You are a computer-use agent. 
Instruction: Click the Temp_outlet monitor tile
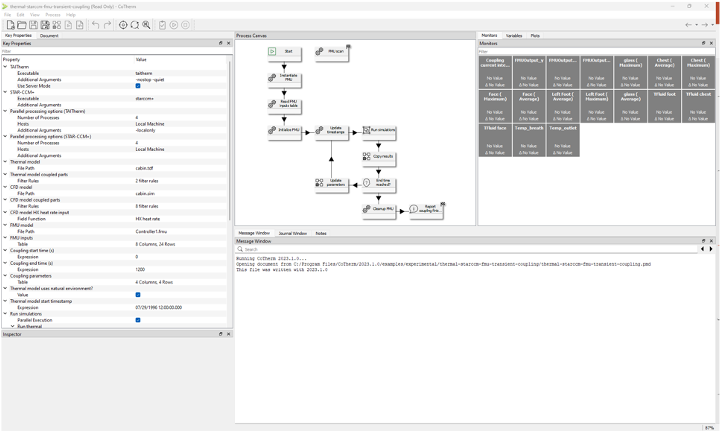(562, 140)
